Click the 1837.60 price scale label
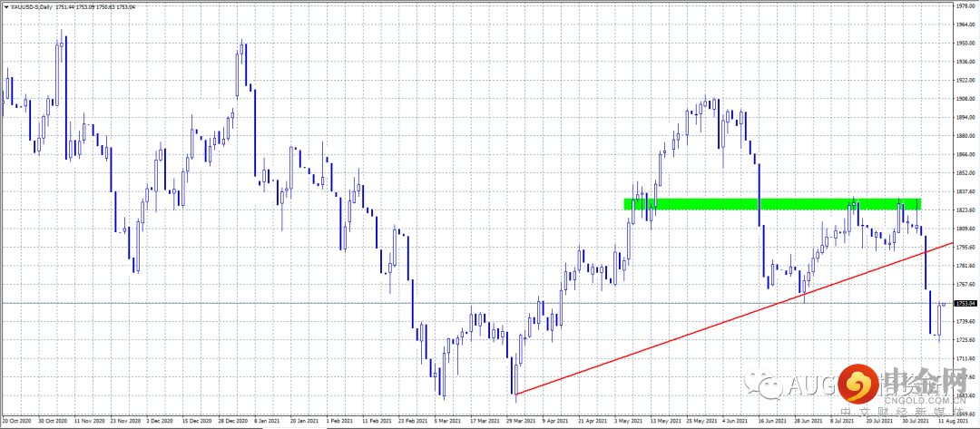 [966, 192]
